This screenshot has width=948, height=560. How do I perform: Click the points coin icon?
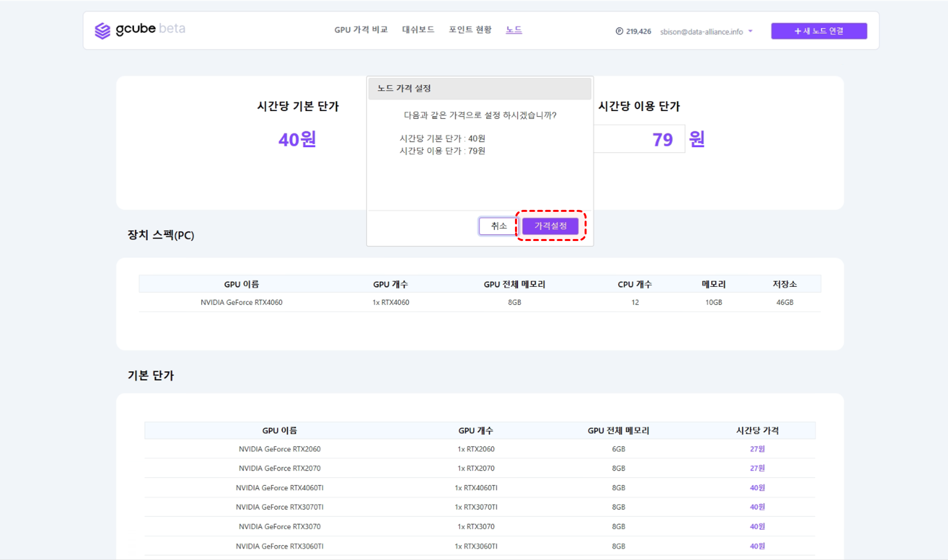pos(619,31)
